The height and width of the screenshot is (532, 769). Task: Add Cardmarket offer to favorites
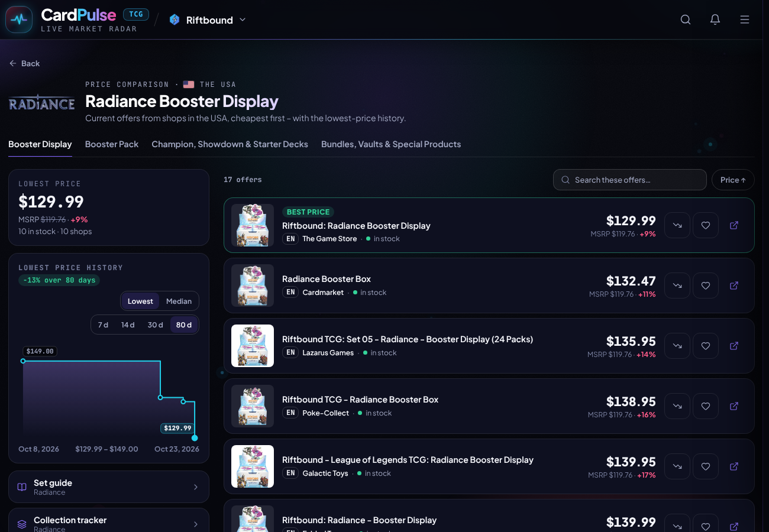[x=706, y=286]
